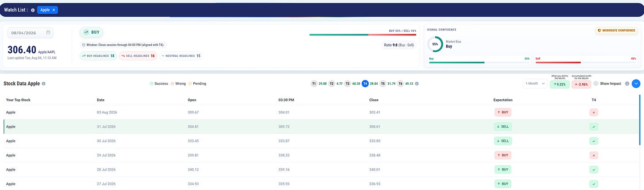
Task: Select the Apple watch list chip
Action: point(47,10)
